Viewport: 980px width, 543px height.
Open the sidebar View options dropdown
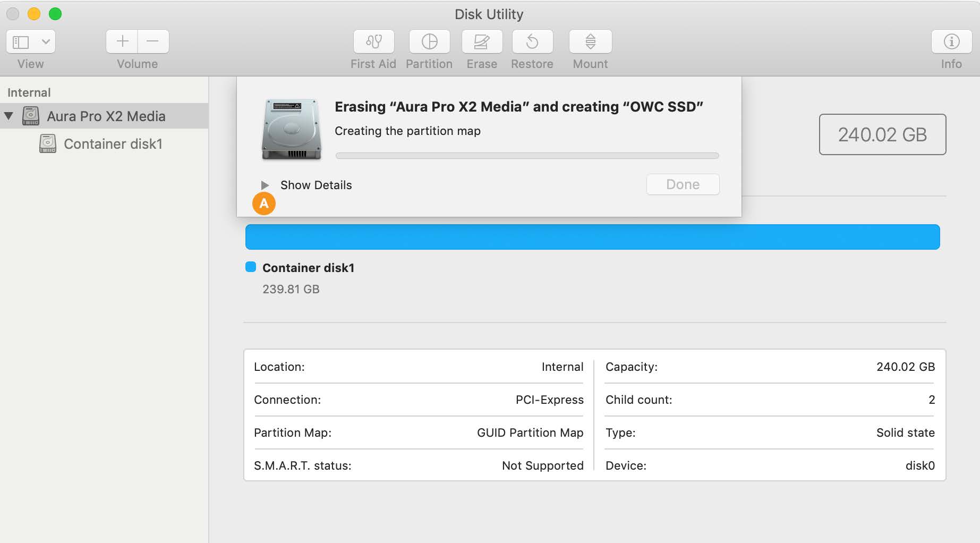pos(30,41)
